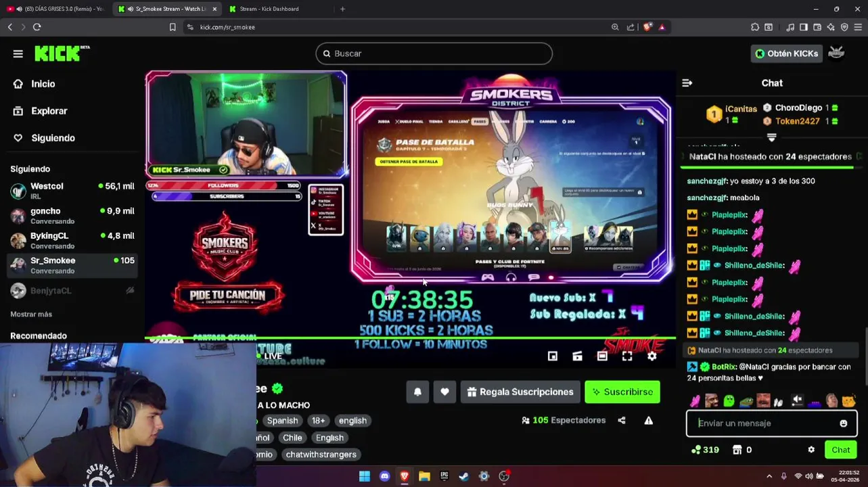Open the Brave playlist music icon

click(x=790, y=27)
